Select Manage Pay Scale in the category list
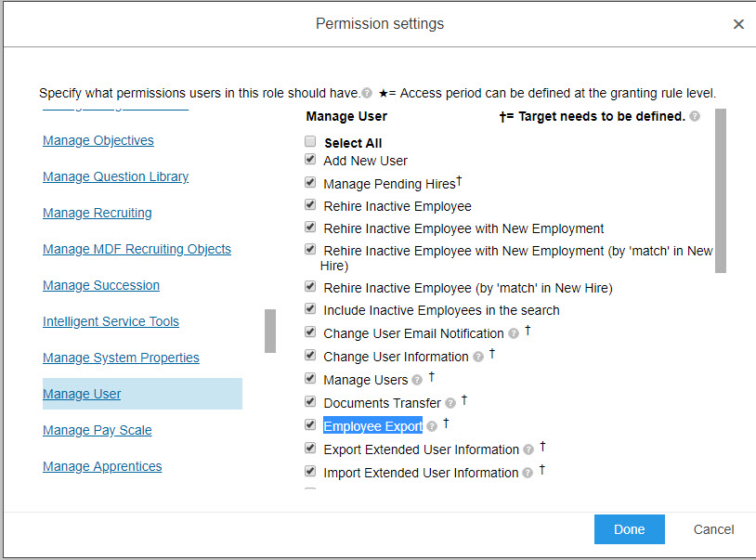Screen dimensions: 756x560 (98, 430)
